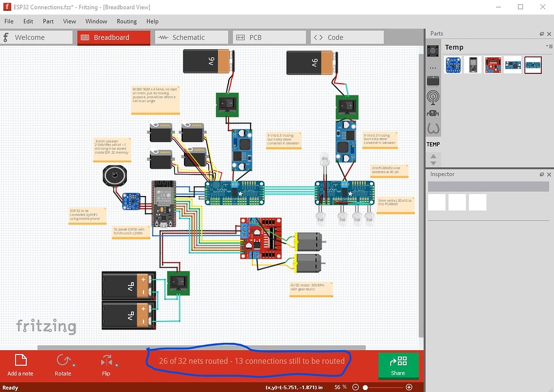Click the nets routed status message
Viewport: 554px width, 392px height.
[252, 361]
